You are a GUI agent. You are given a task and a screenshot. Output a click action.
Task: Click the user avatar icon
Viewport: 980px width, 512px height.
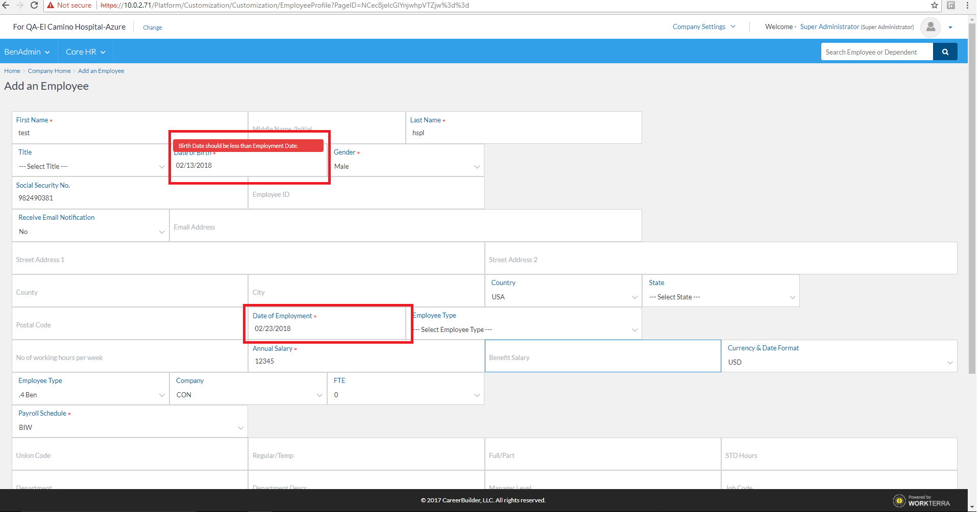pos(930,27)
